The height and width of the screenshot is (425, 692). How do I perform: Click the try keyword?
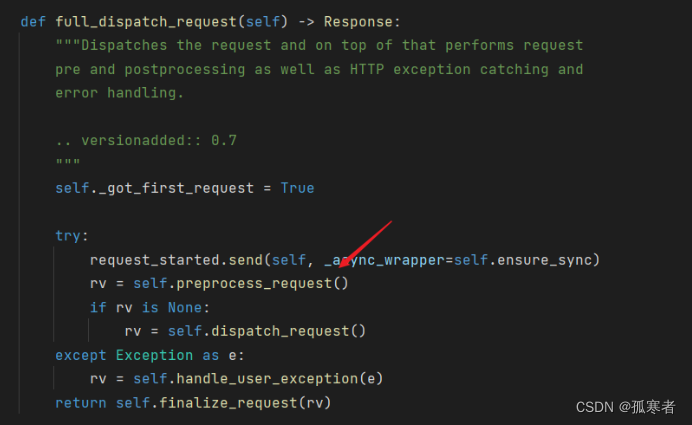pos(68,236)
